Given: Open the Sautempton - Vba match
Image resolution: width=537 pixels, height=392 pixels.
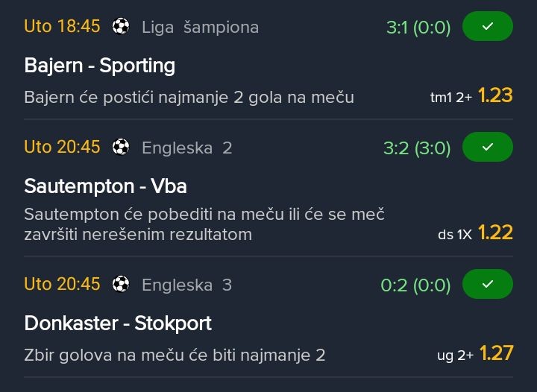Looking at the screenshot, I should click(x=105, y=185).
